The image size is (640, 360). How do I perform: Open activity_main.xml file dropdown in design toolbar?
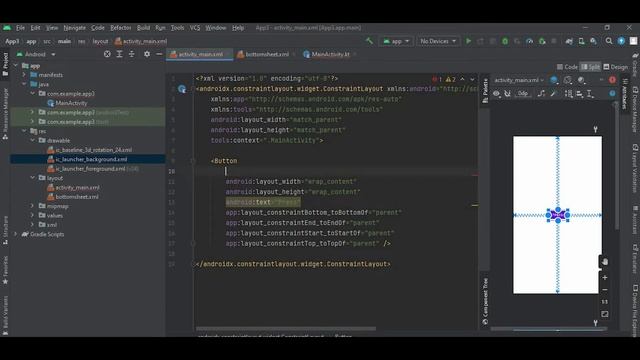[519, 80]
